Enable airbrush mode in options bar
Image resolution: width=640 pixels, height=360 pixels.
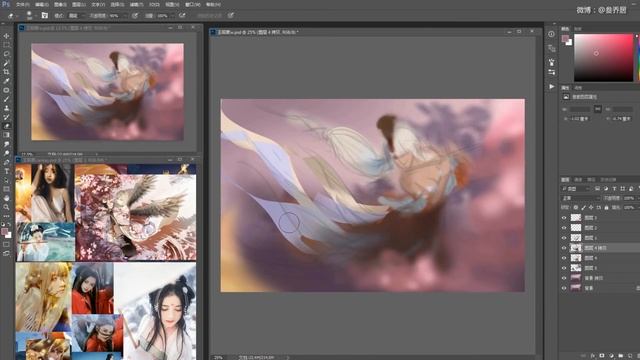pos(182,16)
